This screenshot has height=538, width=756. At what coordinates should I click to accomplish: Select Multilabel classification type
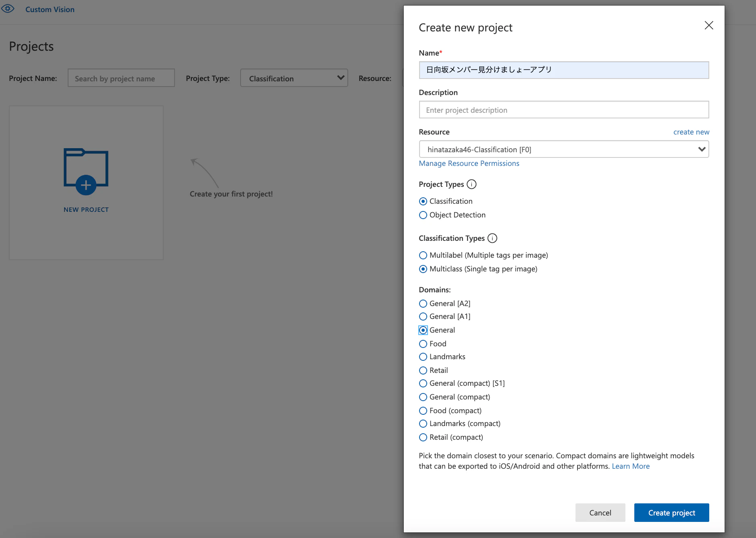(423, 255)
